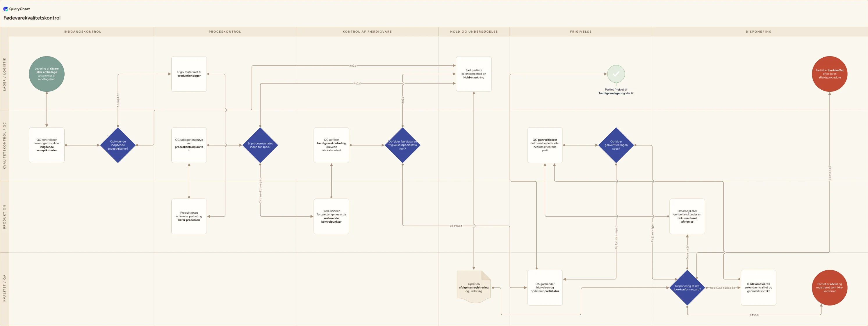Click the 'Opret en afvigelsesregistrering' document shape
Screen dimensions: 868x326
[x=473, y=287]
